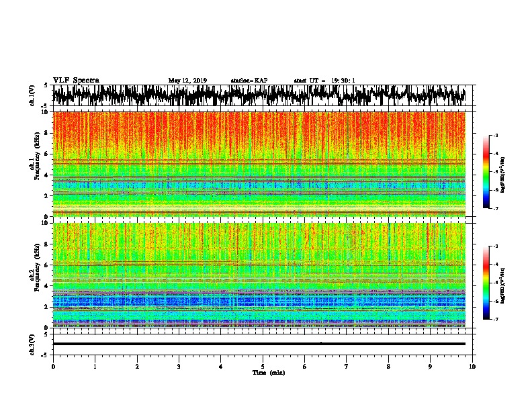Click the ch.1 color bar "-3" label
This screenshot has height=411, width=532.
pos(496,136)
